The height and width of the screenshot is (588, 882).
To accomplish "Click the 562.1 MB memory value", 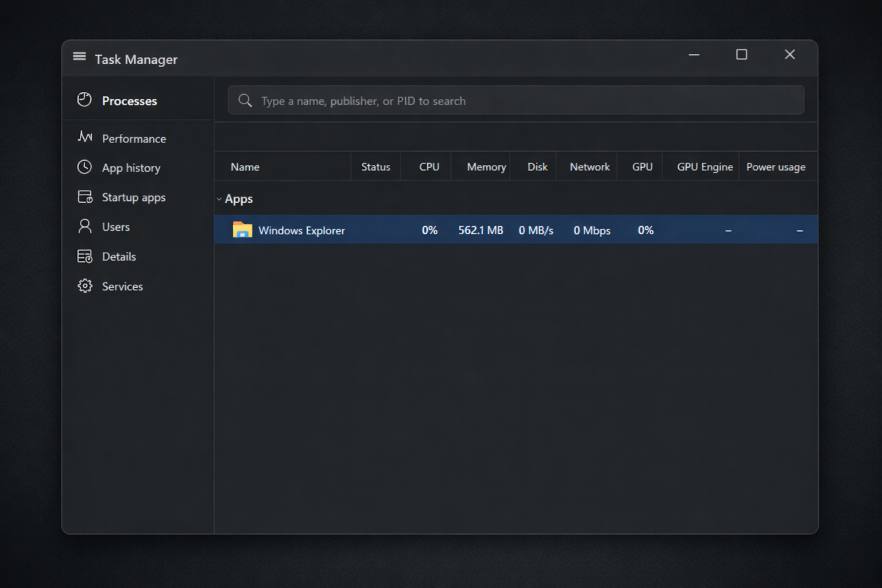I will tap(481, 230).
